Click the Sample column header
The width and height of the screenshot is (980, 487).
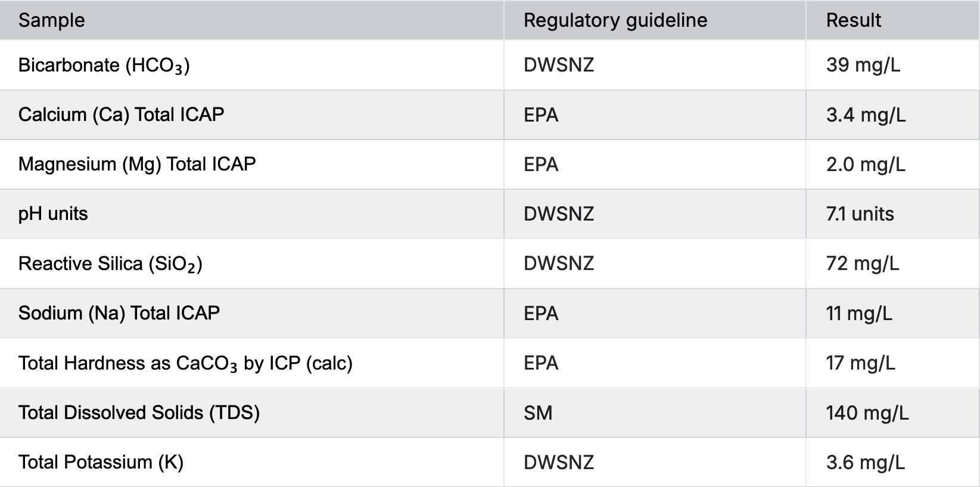tap(52, 20)
